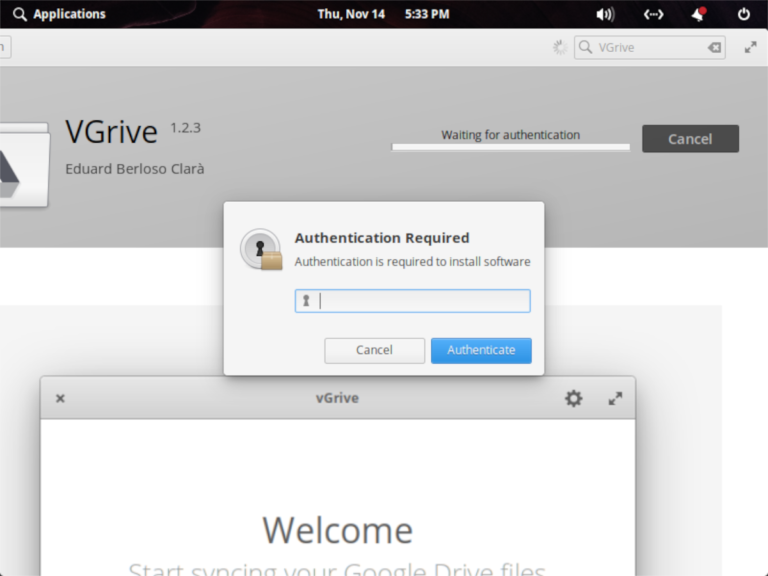Click the installation progress bar
Viewport: 768px width, 576px height.
click(x=510, y=147)
